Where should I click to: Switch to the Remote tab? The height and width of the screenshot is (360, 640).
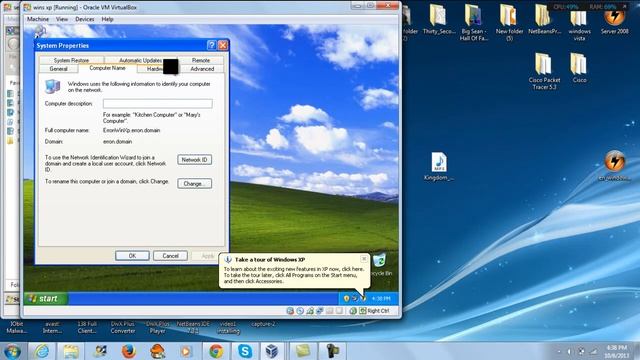[x=201, y=60]
